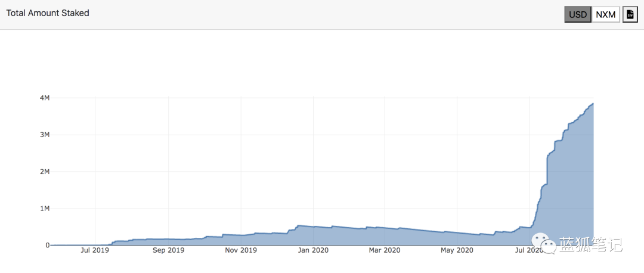The image size is (644, 273).
Task: Click the chart's peak at far right
Action: point(593,104)
